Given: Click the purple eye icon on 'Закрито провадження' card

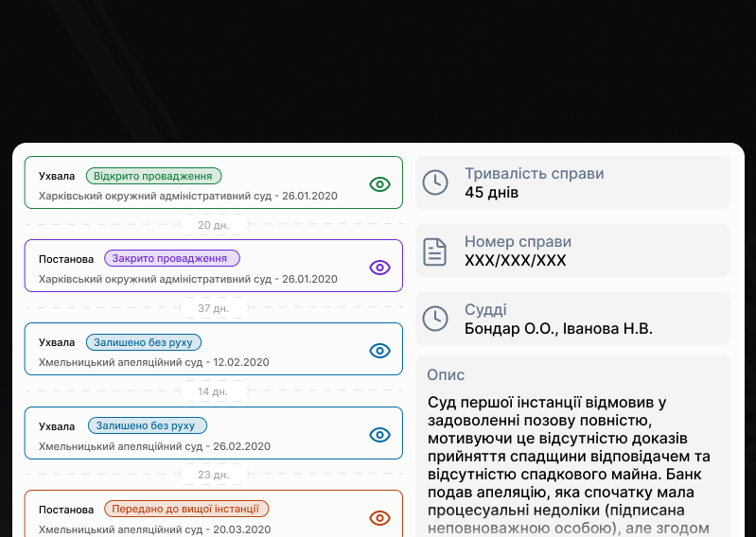Looking at the screenshot, I should [x=380, y=268].
